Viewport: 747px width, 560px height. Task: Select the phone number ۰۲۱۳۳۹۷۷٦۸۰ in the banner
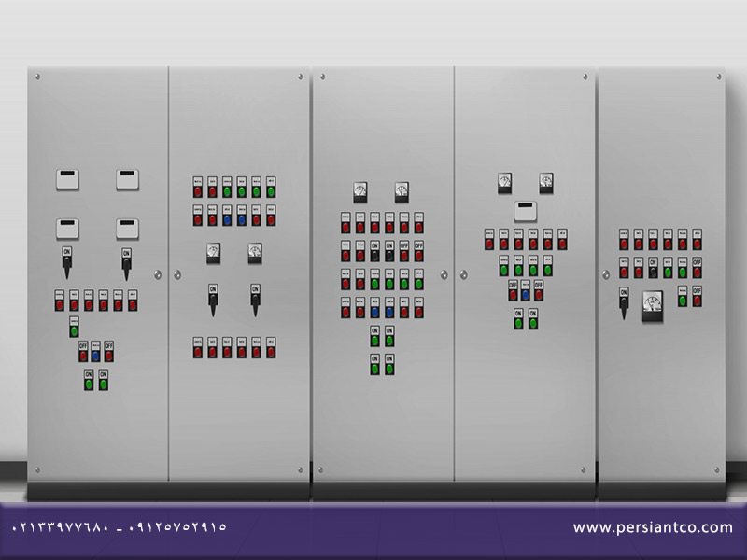tap(60, 527)
